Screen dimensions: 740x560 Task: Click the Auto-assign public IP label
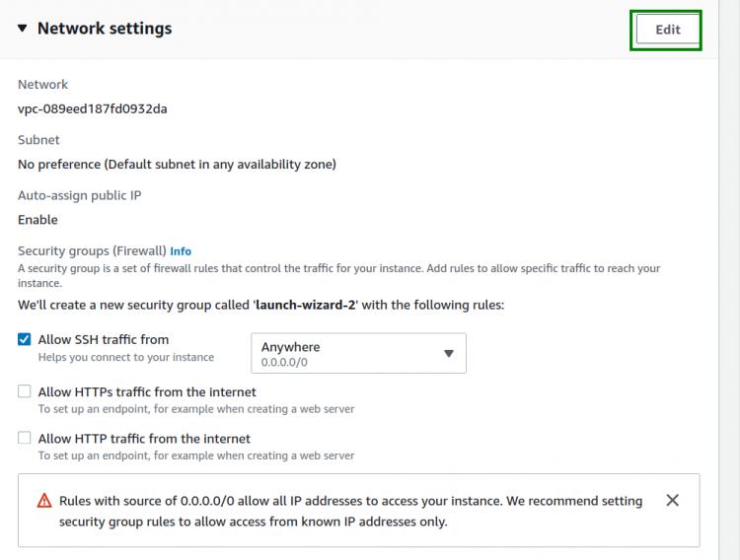(x=79, y=195)
